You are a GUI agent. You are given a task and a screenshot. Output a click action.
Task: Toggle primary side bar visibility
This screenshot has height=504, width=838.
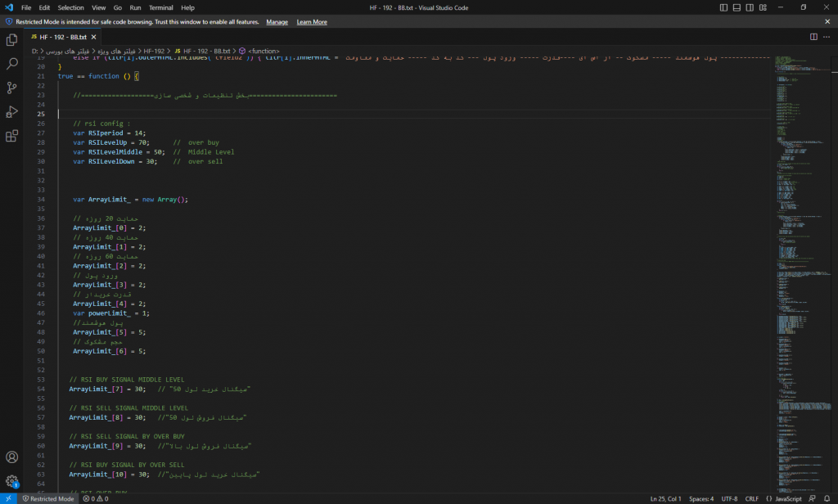[724, 7]
